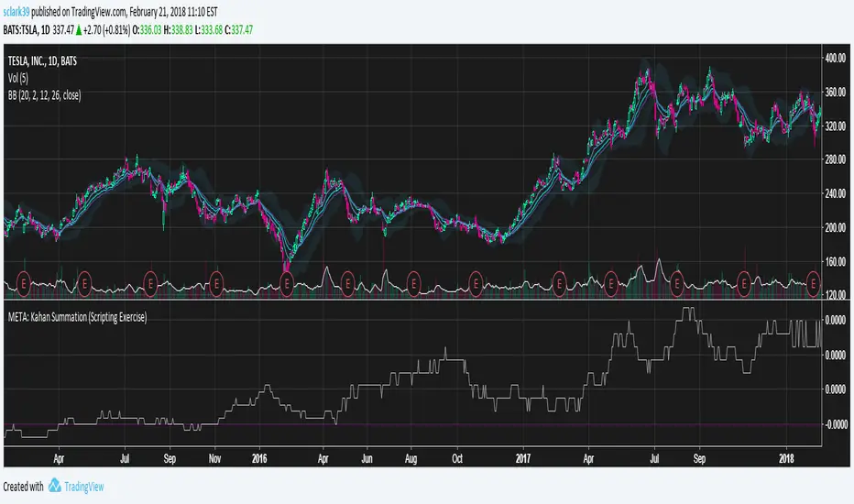Click the close price value C:337.47
Viewport: 854px width, 504px height.
(238, 30)
